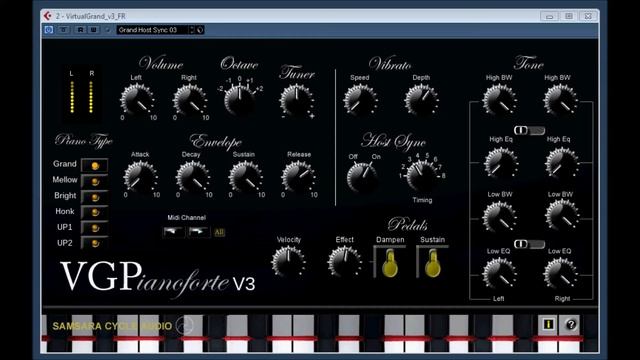Screen dimensions: 640x360
Task: Select the All Midi Channel button
Action: pyautogui.click(x=219, y=232)
